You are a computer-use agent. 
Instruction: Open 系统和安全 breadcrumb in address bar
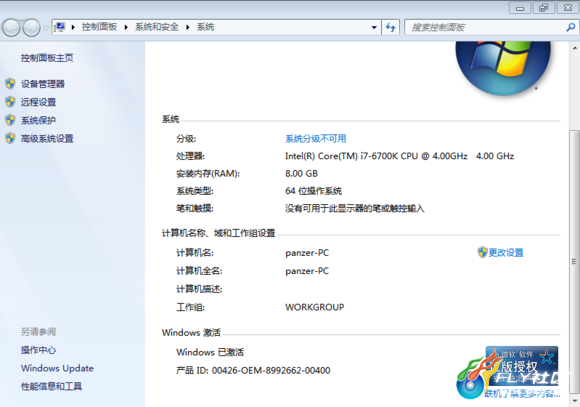point(157,27)
